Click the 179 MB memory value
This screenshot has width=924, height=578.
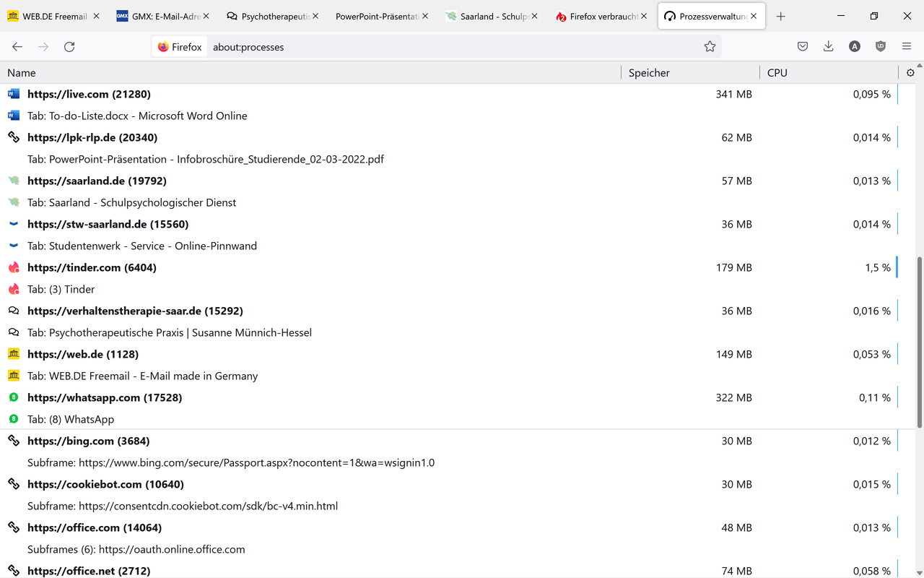[x=734, y=267]
